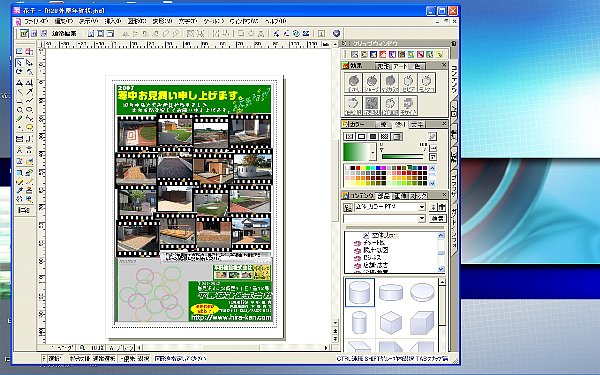
Task: Select the gradient fill type icon
Action: (x=397, y=137)
